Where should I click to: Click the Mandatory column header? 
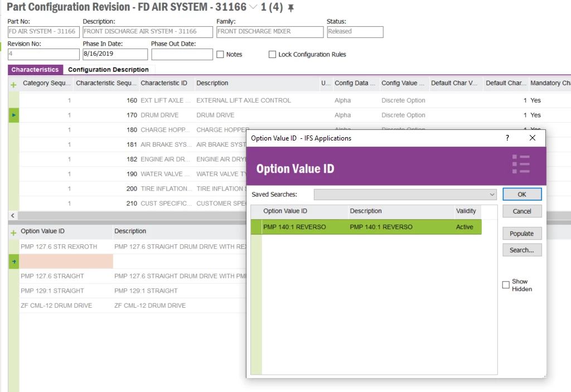click(550, 83)
